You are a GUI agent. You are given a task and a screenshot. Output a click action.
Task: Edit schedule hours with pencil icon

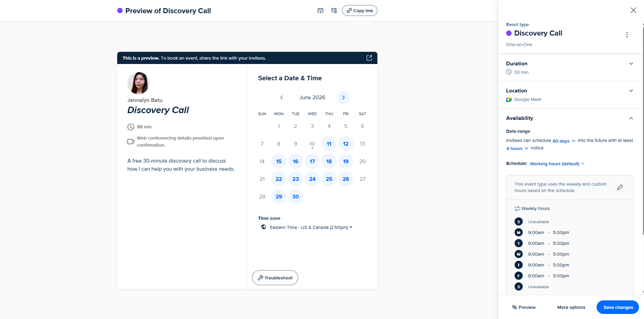(620, 187)
